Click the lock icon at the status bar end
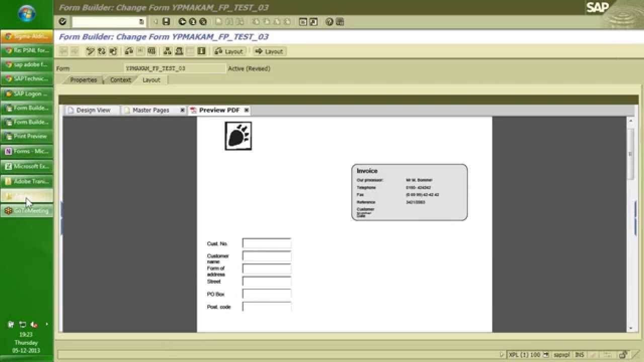 pos(623,355)
